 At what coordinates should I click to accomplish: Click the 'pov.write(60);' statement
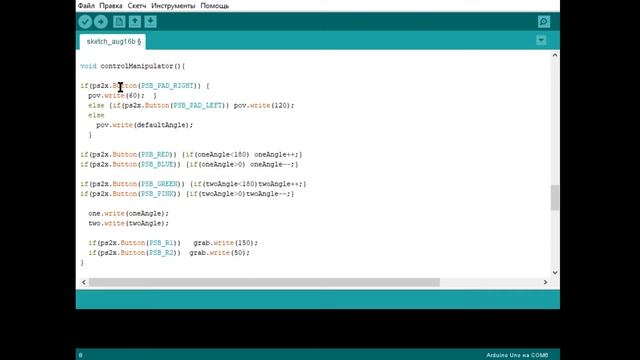pyautogui.click(x=116, y=96)
